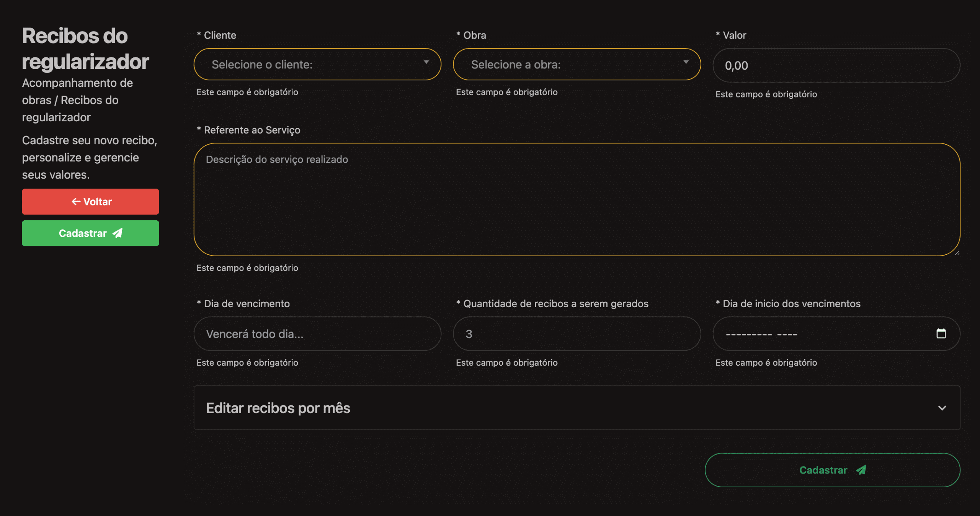This screenshot has width=980, height=516.
Task: Click paper plane icon on outlined Cadastrar button
Action: point(861,470)
